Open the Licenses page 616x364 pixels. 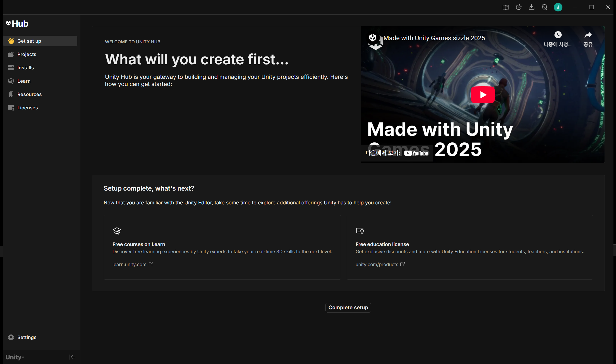[27, 108]
